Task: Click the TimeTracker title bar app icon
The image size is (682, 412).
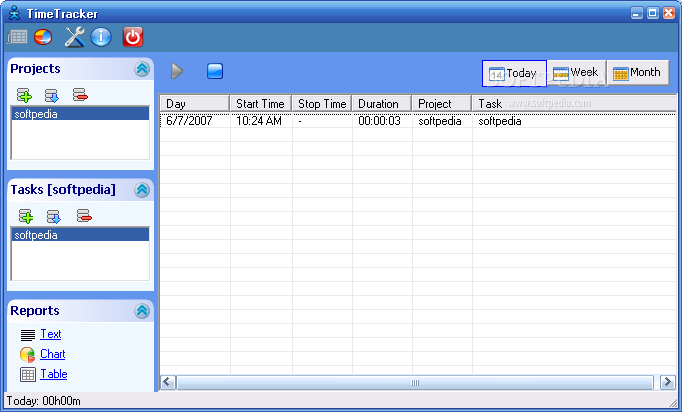Action: pos(14,13)
